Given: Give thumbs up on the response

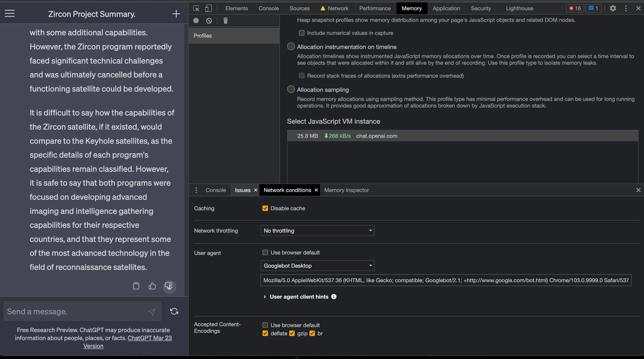Looking at the screenshot, I should click(152, 286).
